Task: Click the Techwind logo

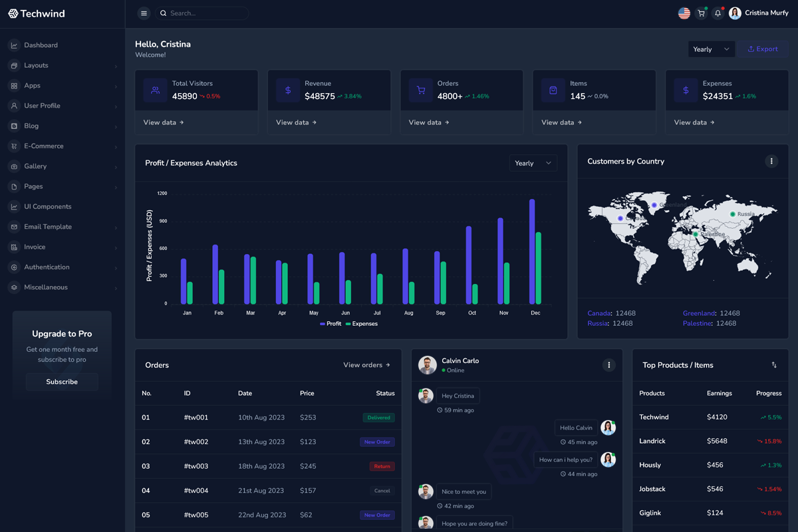Action: click(x=37, y=13)
